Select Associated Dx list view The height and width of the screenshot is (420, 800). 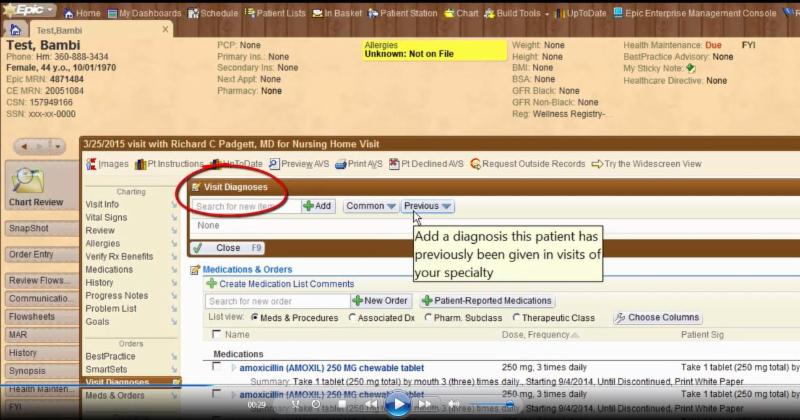[x=382, y=318]
